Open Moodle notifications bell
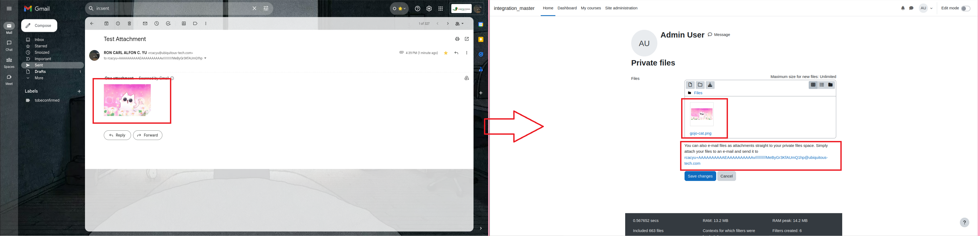The height and width of the screenshot is (236, 980). (x=903, y=8)
